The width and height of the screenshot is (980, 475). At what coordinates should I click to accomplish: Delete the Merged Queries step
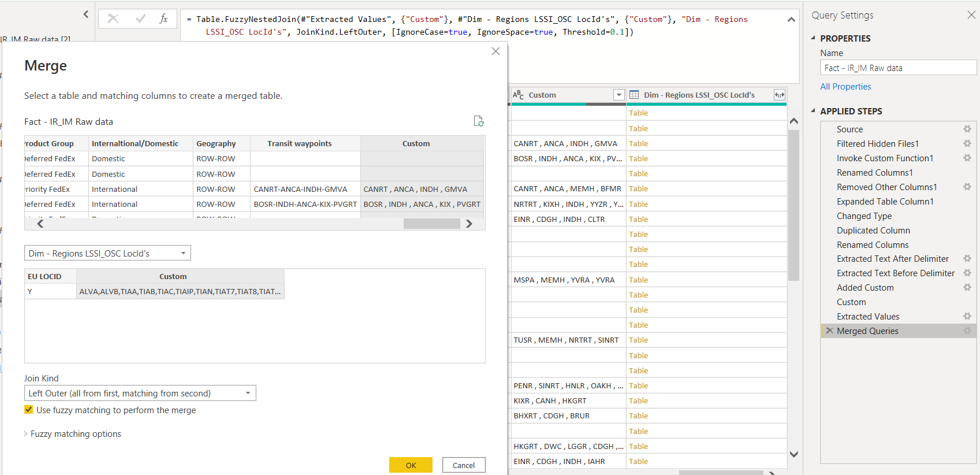click(830, 331)
